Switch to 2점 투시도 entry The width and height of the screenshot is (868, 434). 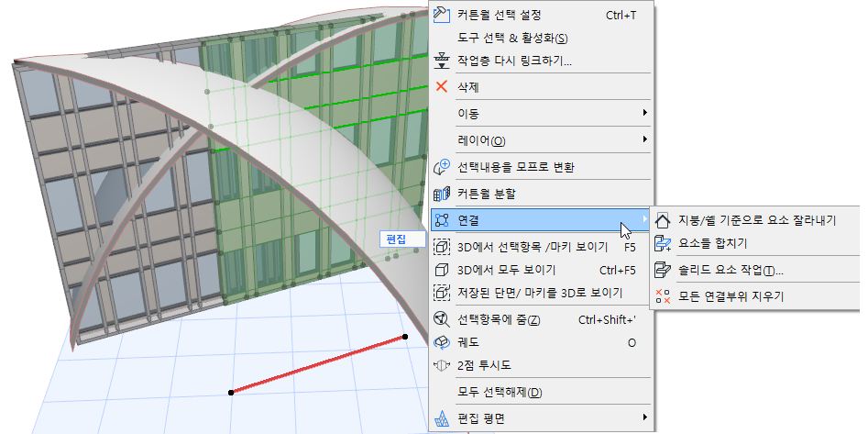541,365
